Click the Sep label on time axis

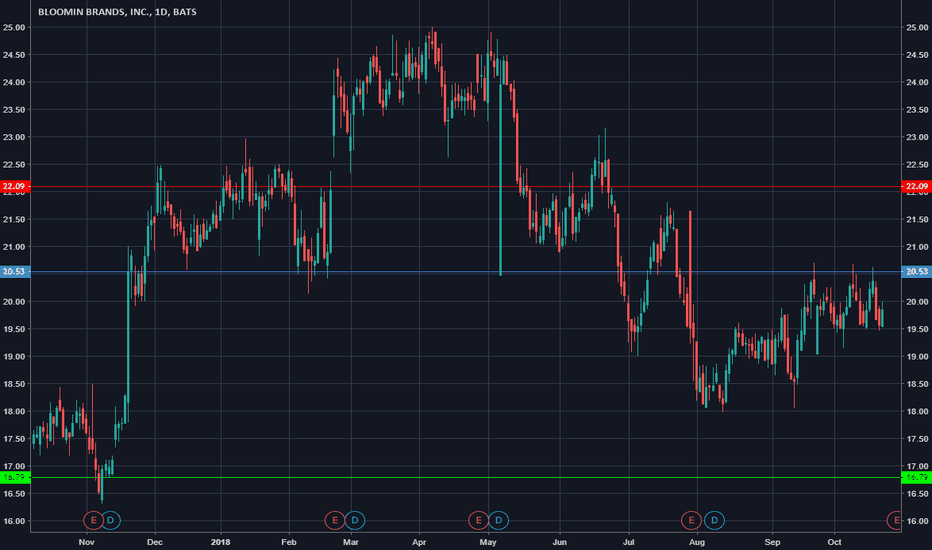(x=772, y=542)
